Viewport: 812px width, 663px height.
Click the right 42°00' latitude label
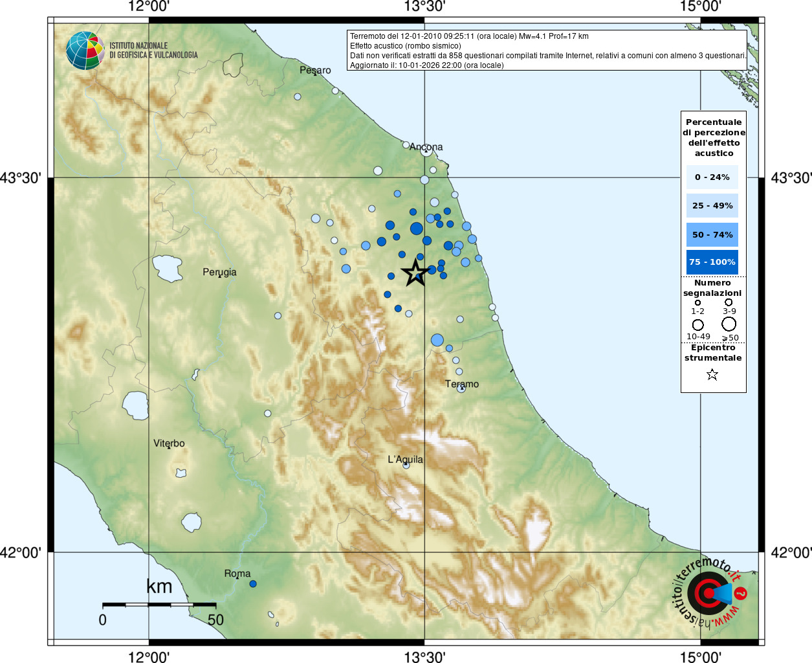pos(791,552)
